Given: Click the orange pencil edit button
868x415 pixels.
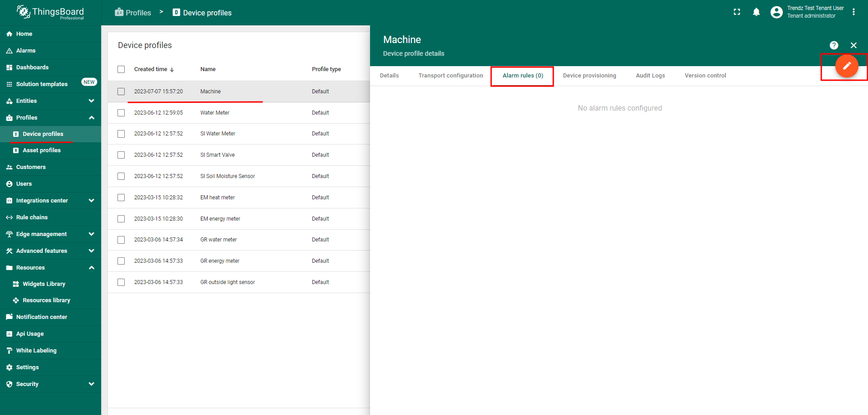Looking at the screenshot, I should 846,66.
